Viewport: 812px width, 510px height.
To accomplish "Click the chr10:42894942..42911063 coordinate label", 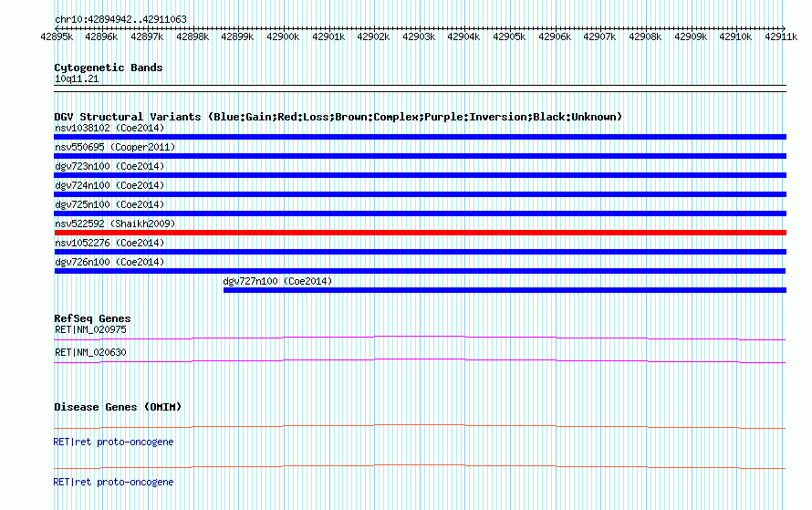I will point(120,20).
